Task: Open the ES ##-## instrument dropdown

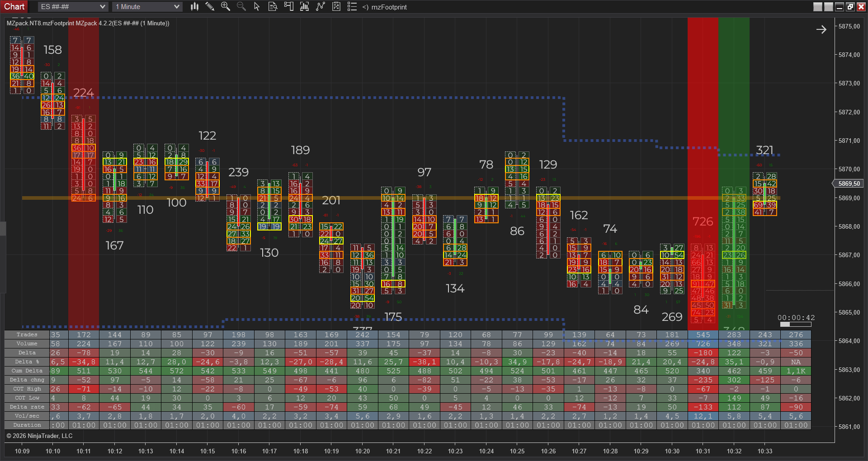Action: pos(72,7)
